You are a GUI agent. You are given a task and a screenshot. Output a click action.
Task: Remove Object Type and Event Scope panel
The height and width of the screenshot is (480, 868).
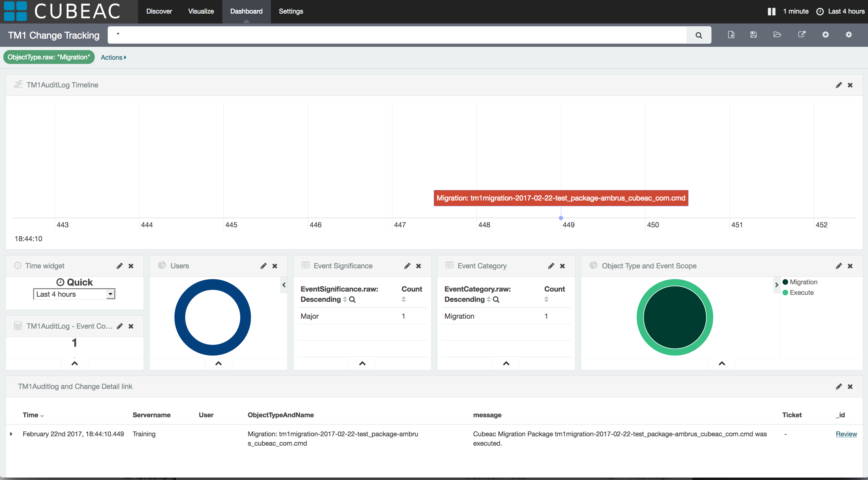pyautogui.click(x=850, y=266)
